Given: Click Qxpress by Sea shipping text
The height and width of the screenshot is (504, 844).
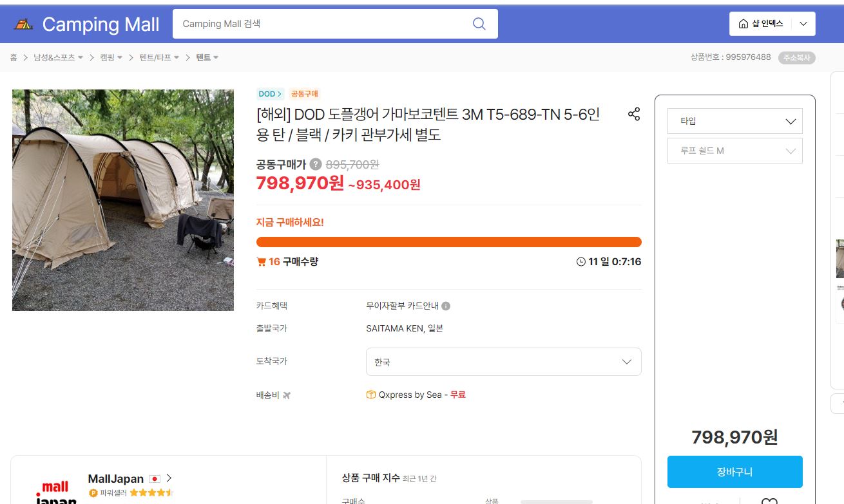Looking at the screenshot, I should tap(410, 395).
